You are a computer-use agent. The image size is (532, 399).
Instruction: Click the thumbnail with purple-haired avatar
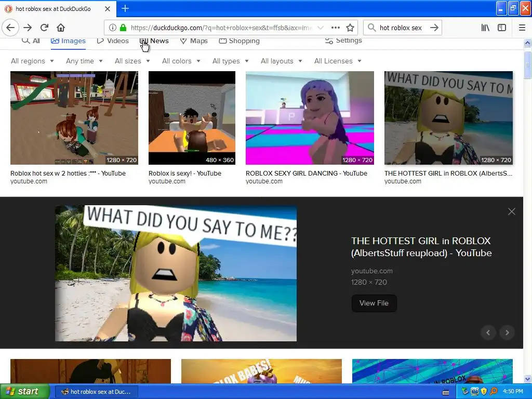click(310, 118)
